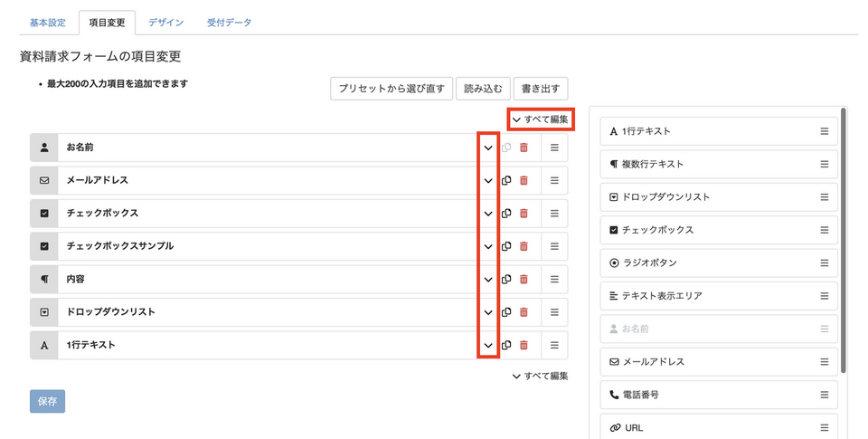Click handle icon of ラジオボタン palette item
The height and width of the screenshot is (439, 868).
click(x=824, y=262)
